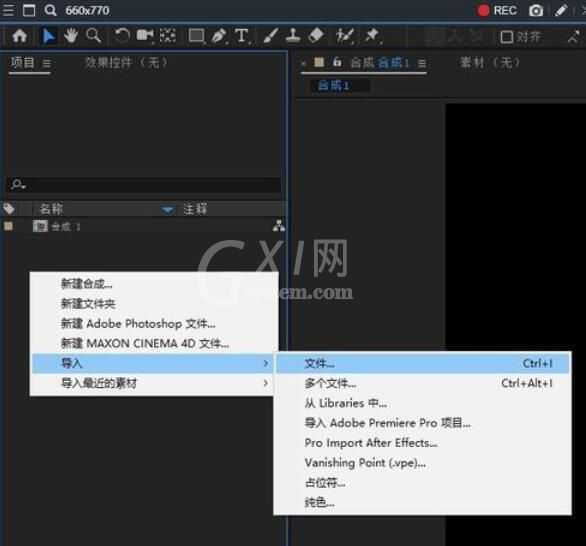Click the REC record button

click(497, 10)
